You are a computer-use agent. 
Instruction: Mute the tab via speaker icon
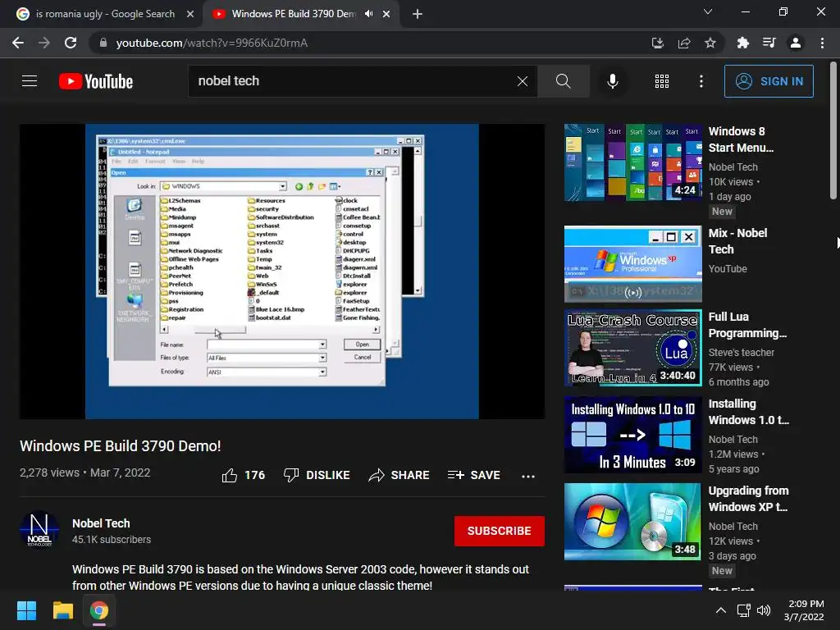point(368,14)
